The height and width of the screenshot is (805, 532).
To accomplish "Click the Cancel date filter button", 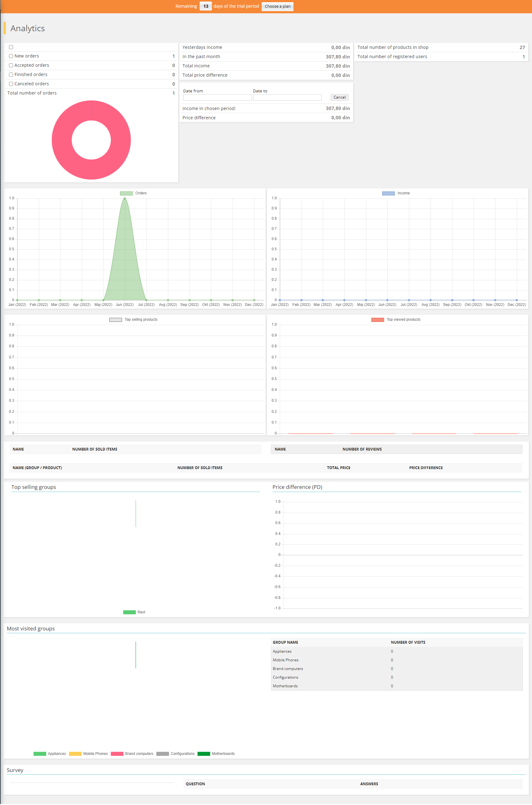I will coord(339,97).
